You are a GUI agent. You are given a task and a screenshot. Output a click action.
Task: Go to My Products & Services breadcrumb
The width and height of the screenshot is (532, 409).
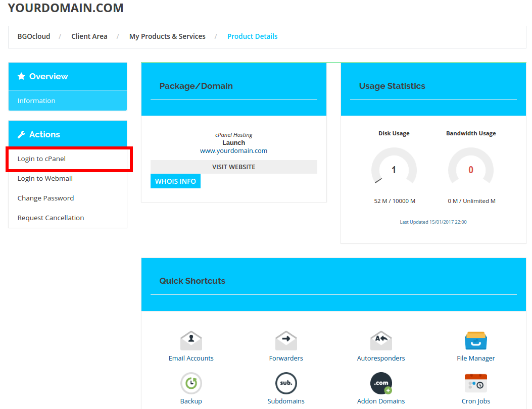click(x=167, y=36)
